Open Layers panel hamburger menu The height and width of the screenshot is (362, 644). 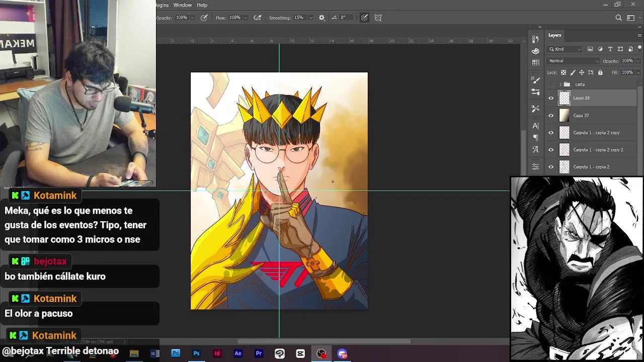click(x=639, y=35)
